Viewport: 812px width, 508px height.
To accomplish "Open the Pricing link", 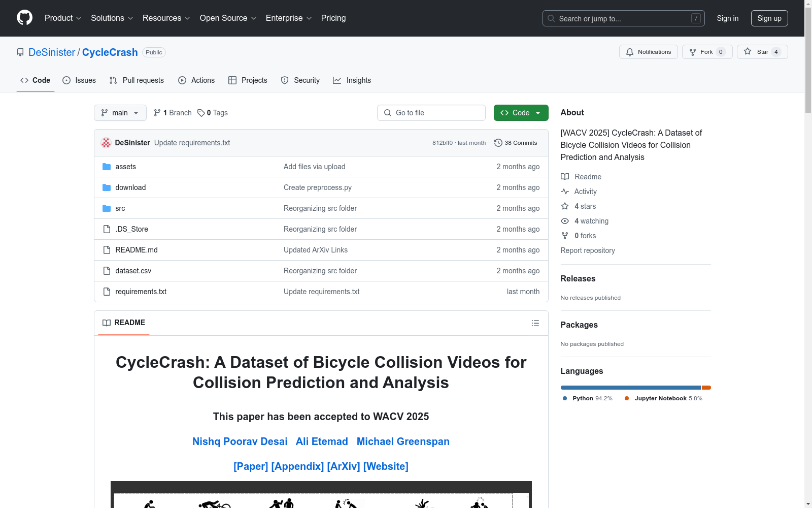I will [x=333, y=18].
